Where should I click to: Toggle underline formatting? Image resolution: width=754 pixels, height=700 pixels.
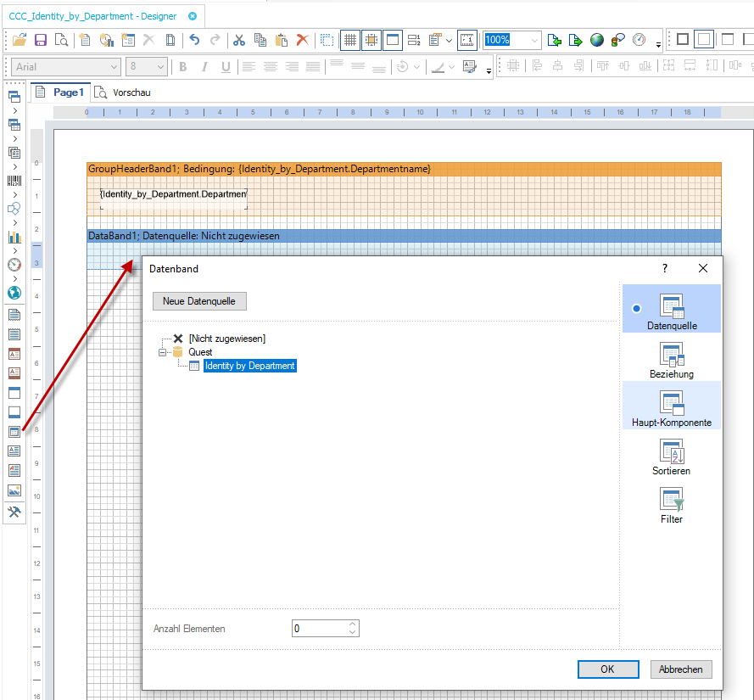226,67
